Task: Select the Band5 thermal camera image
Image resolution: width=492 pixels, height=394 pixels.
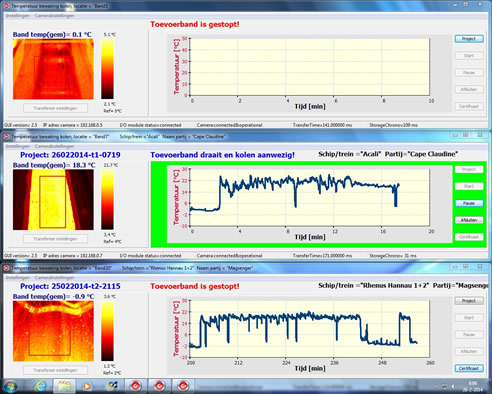Action: coord(53,69)
